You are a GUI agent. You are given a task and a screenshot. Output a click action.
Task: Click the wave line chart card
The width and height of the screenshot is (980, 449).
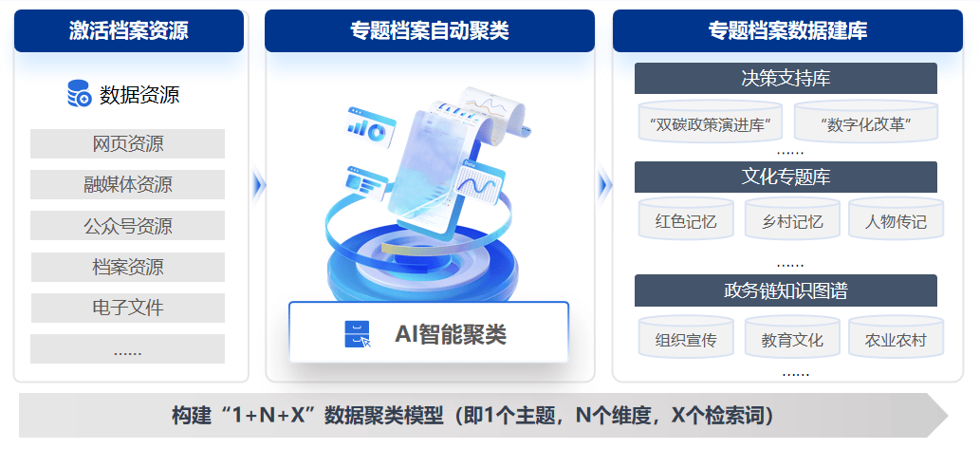coord(480,182)
